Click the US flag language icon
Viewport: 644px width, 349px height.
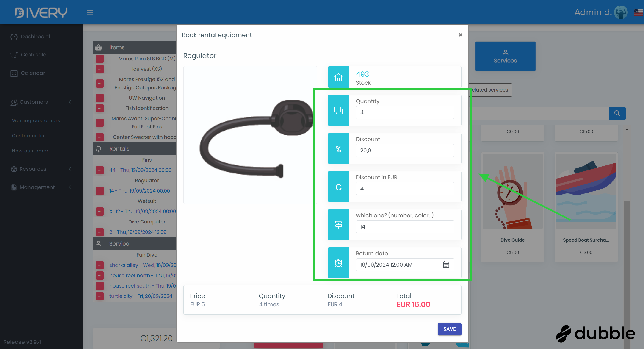638,12
